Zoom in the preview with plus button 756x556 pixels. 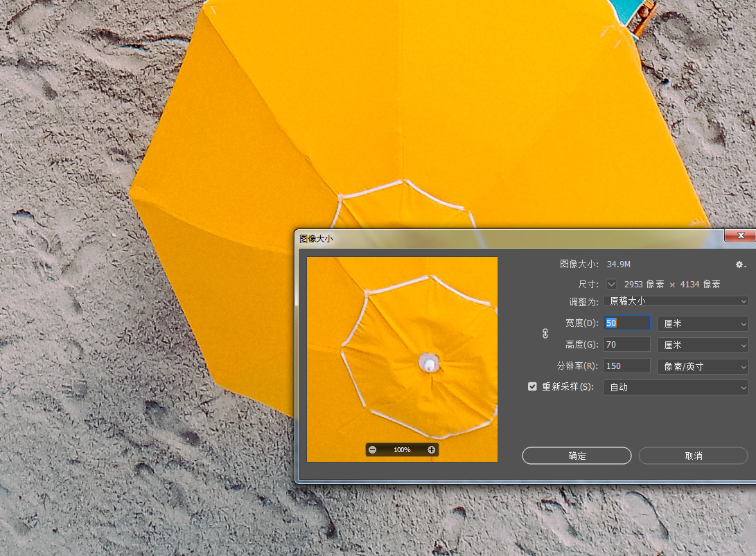[x=432, y=450]
